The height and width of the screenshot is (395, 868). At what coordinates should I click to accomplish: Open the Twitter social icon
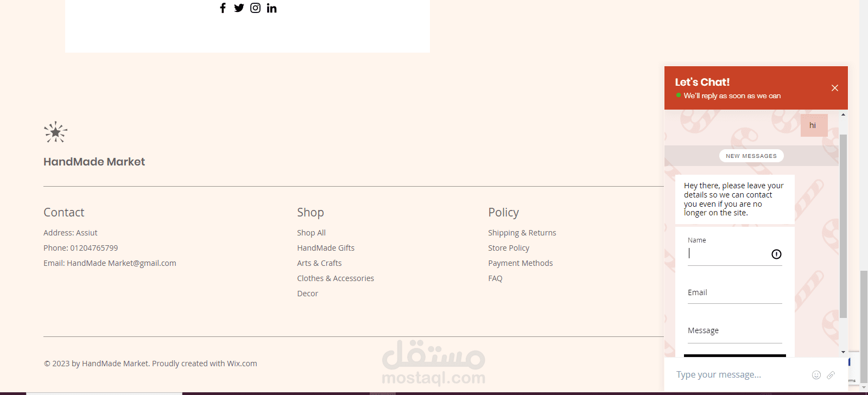(239, 8)
